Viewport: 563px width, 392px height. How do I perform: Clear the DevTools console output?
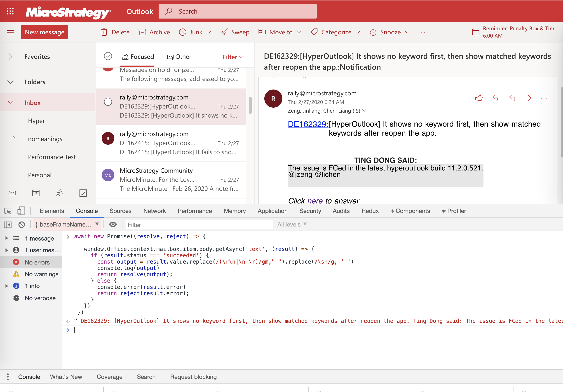[22, 224]
